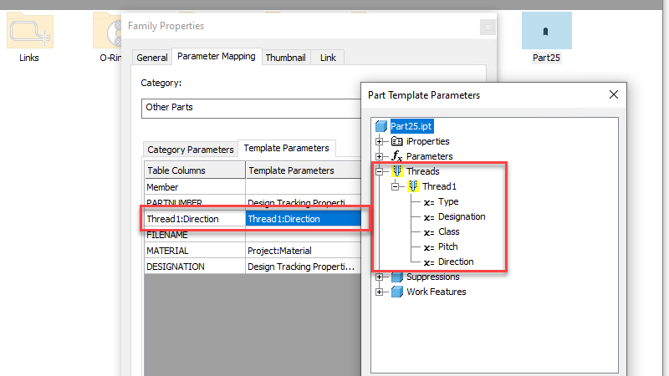Collapse the Threads tree node

point(379,172)
